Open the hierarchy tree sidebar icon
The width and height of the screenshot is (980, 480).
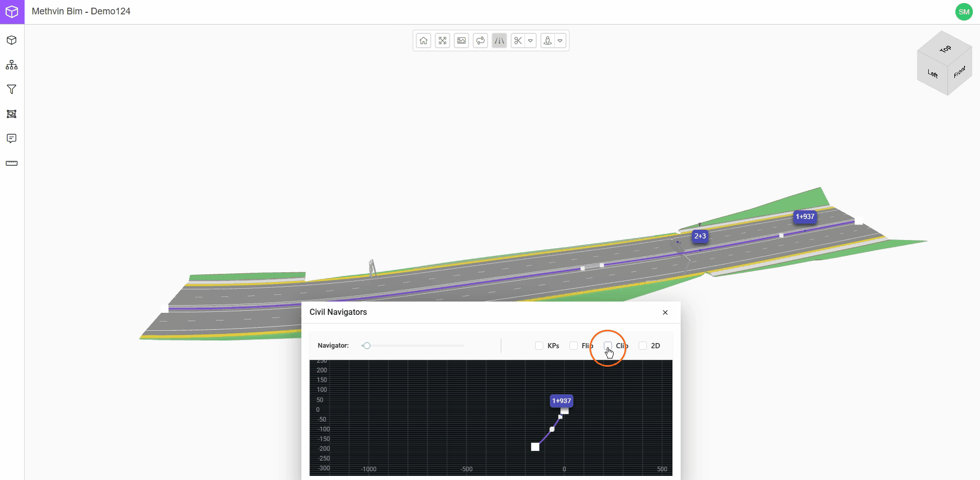(x=12, y=65)
